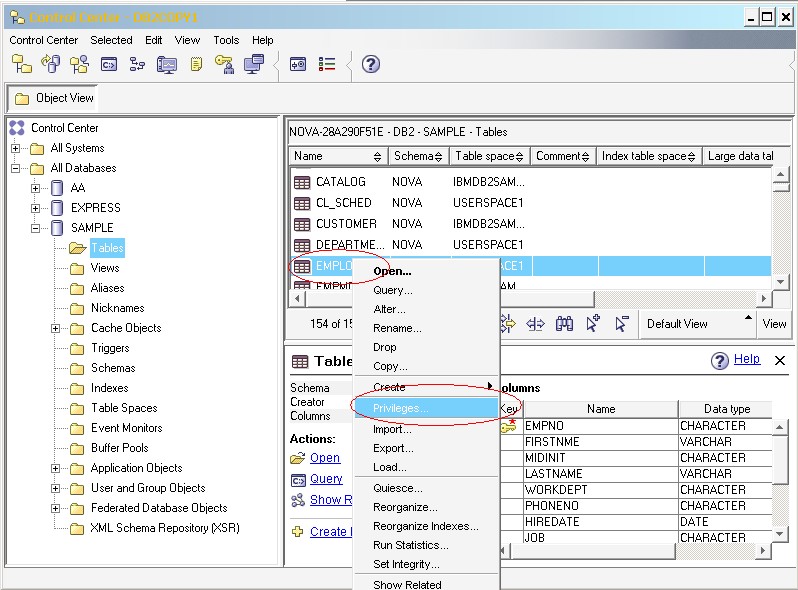This screenshot has height=590, width=798.
Task: Click the CATALOG table icon
Action: point(302,182)
